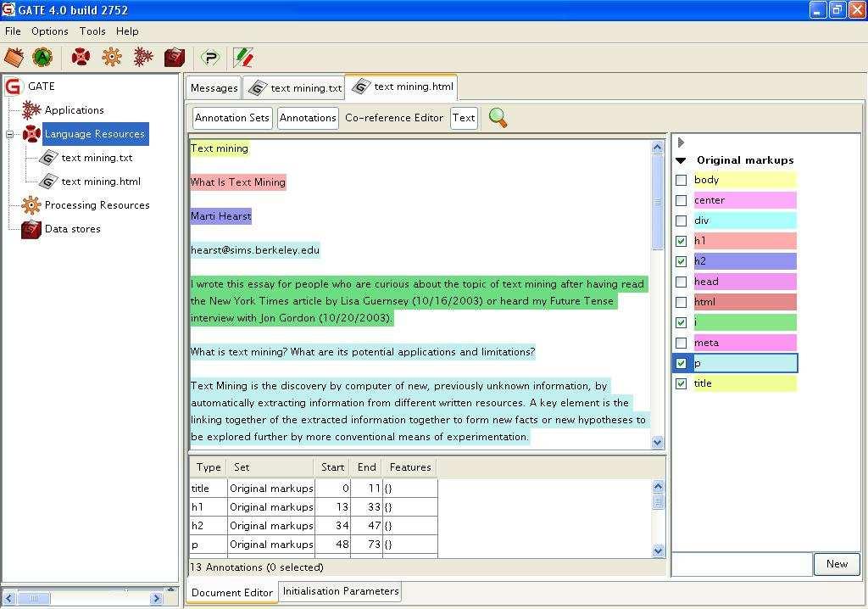Click the data store toolbar icon
Viewport: 868px width, 609px height.
175,57
